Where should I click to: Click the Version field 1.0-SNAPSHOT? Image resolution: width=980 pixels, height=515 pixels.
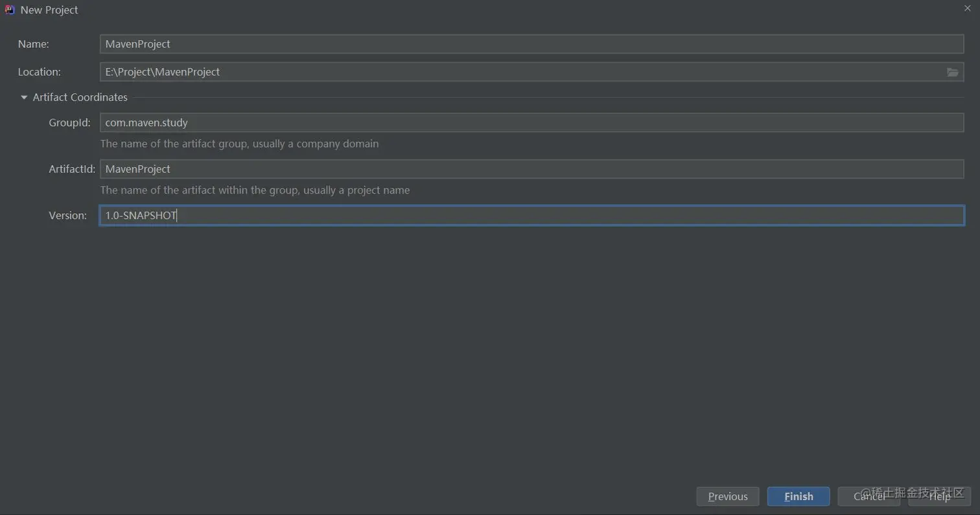[531, 216]
